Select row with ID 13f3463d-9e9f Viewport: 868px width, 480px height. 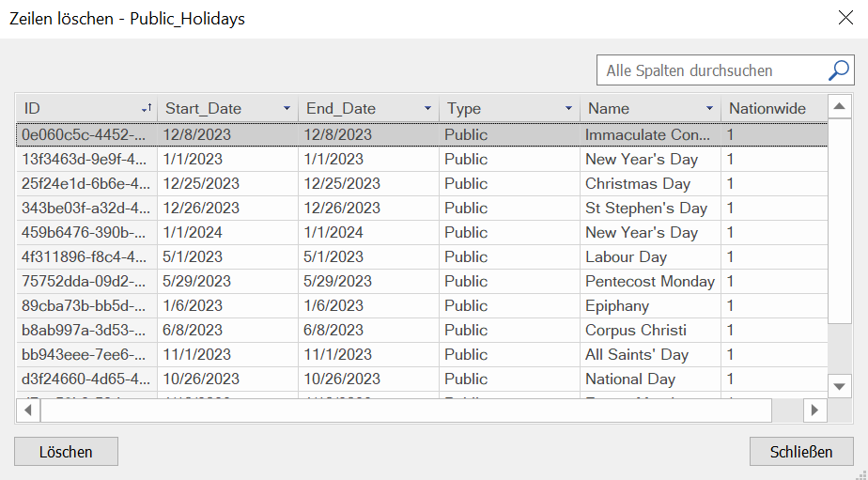tap(422, 160)
